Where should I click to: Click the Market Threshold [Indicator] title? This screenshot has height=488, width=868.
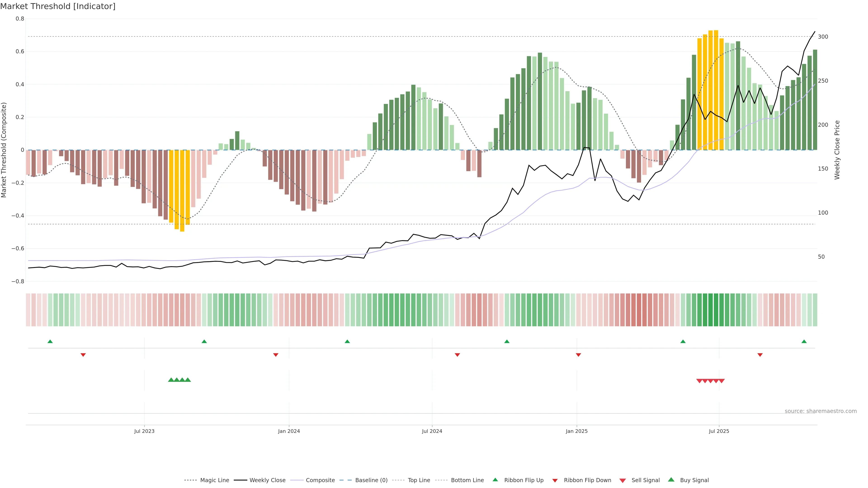[x=58, y=6]
